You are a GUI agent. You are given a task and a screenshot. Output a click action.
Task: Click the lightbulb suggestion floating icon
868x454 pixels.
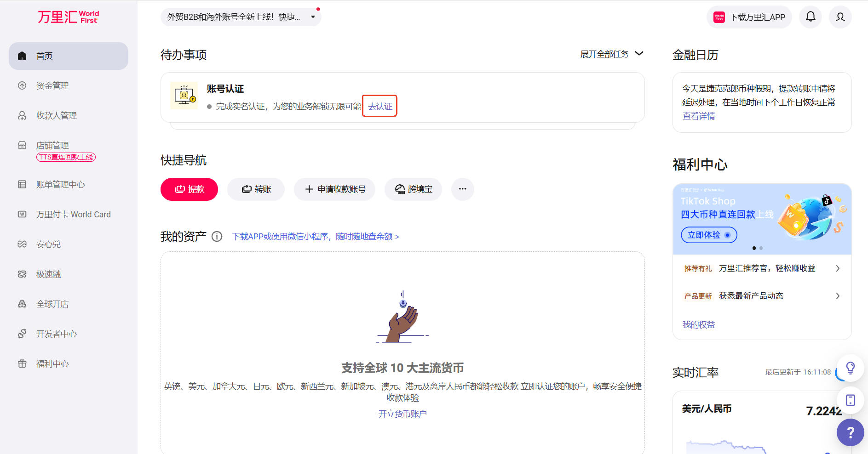pyautogui.click(x=851, y=368)
